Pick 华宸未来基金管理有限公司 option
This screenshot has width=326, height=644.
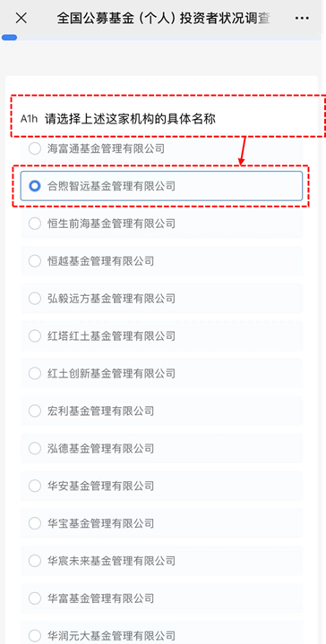click(161, 561)
